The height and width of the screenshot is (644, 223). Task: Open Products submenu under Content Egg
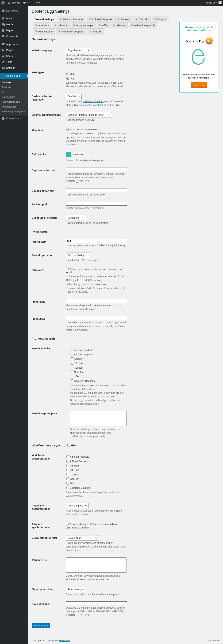[x=6, y=87]
